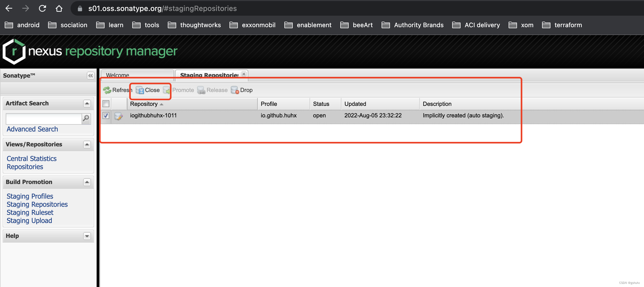Go back with the browser back arrow
This screenshot has width=644, height=287.
tap(9, 8)
